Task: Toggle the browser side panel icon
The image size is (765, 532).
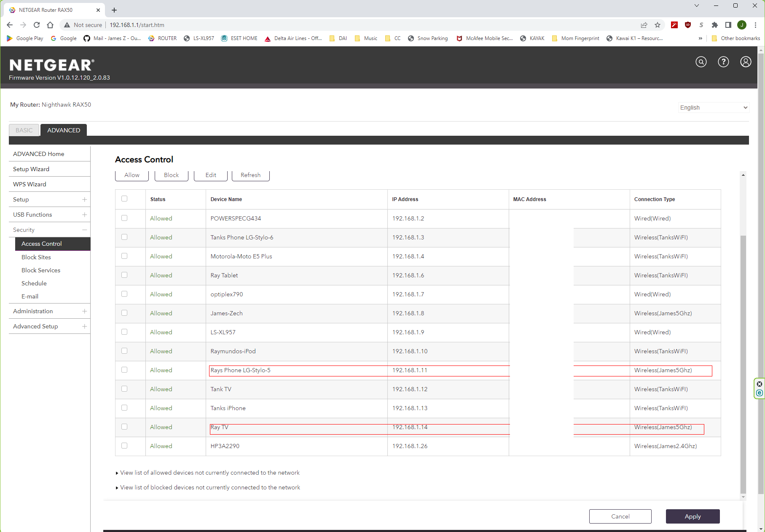Action: coord(728,25)
